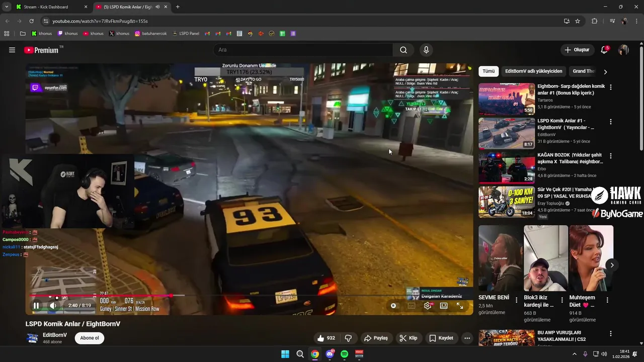644x362 pixels.
Task: Toggle autoplay switch in the player
Action: [393, 305]
